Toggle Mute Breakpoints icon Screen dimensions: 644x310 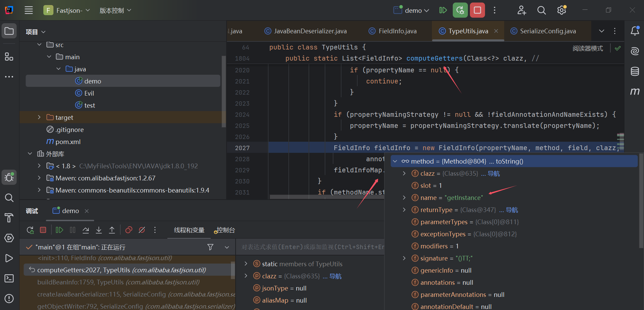pyautogui.click(x=142, y=230)
